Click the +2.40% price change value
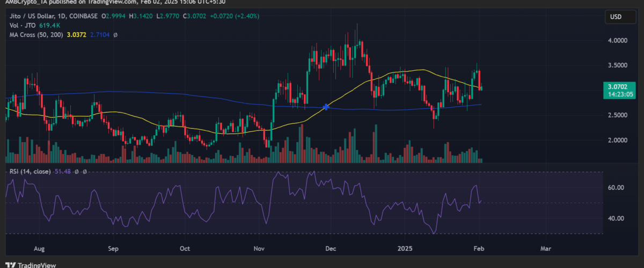Image resolution: width=644 pixels, height=268 pixels. pyautogui.click(x=247, y=16)
